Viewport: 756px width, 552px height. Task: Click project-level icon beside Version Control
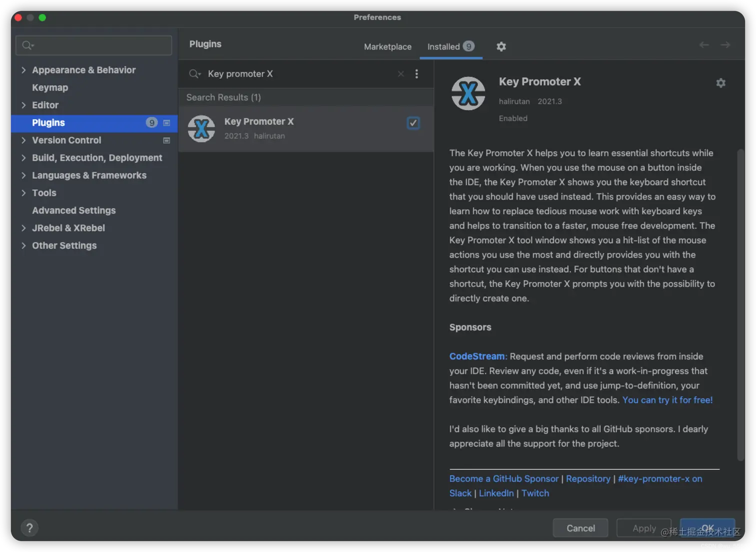166,141
